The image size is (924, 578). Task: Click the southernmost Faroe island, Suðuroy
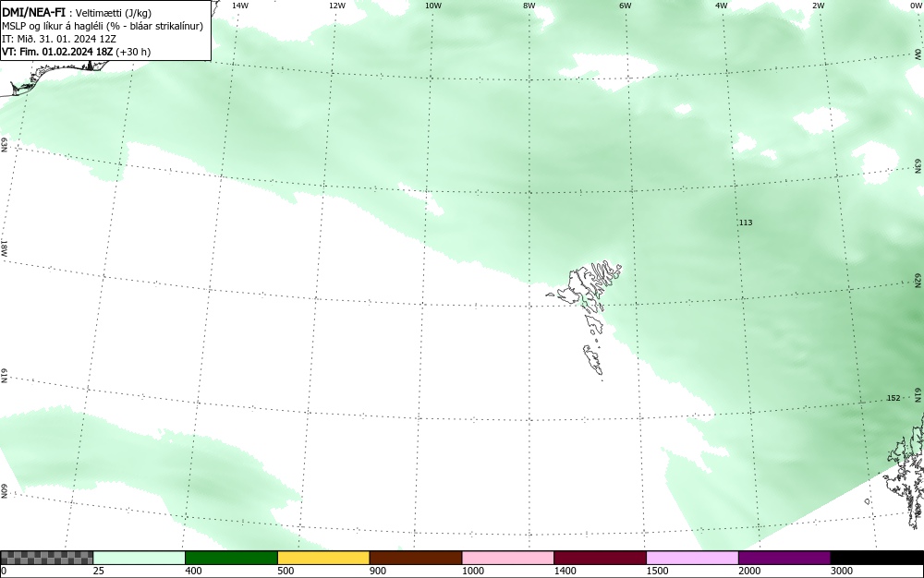(x=593, y=360)
